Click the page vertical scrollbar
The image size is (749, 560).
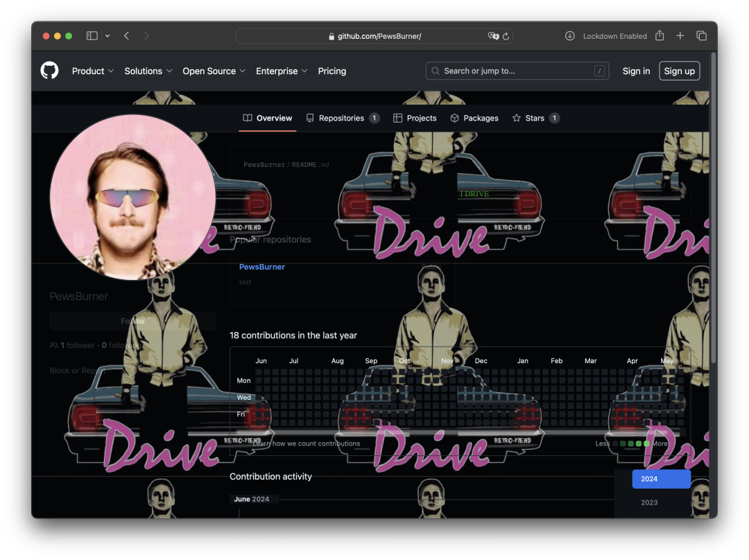(x=714, y=208)
